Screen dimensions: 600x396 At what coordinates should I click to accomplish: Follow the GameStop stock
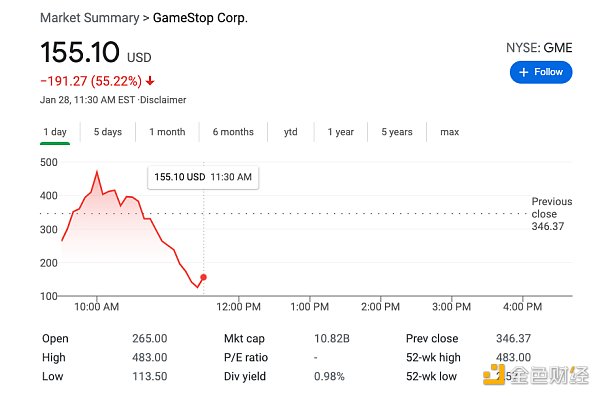[541, 72]
